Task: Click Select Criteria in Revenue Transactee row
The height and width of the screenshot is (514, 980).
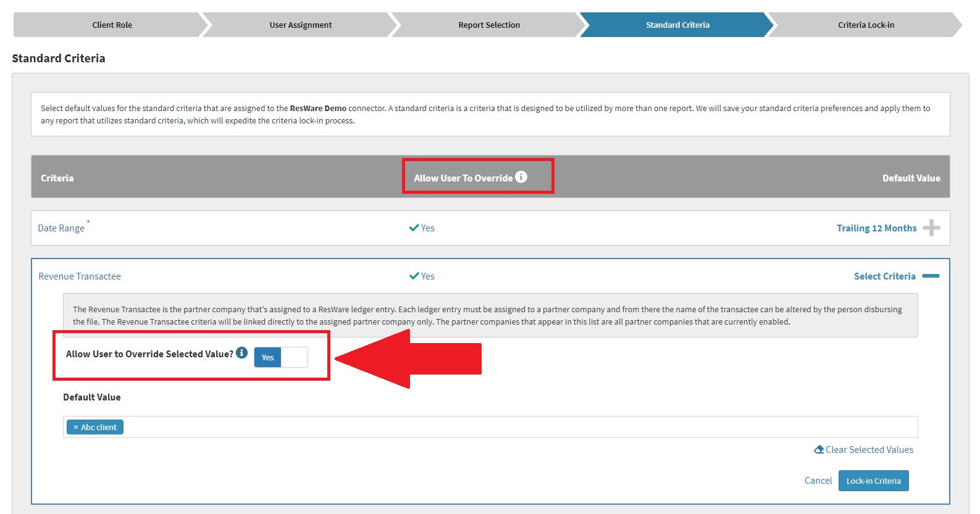Action: pyautogui.click(x=884, y=276)
